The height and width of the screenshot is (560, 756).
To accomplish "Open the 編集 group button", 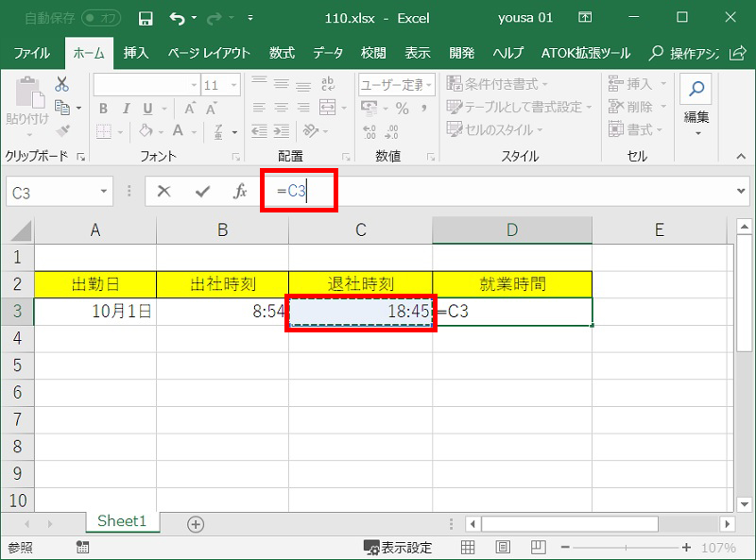I will (x=696, y=106).
